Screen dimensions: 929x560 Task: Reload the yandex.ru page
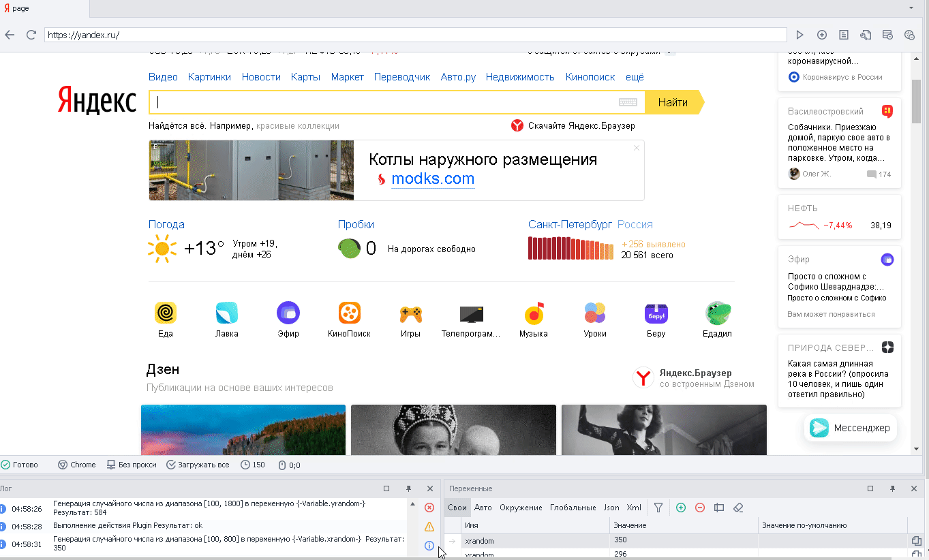tap(31, 35)
